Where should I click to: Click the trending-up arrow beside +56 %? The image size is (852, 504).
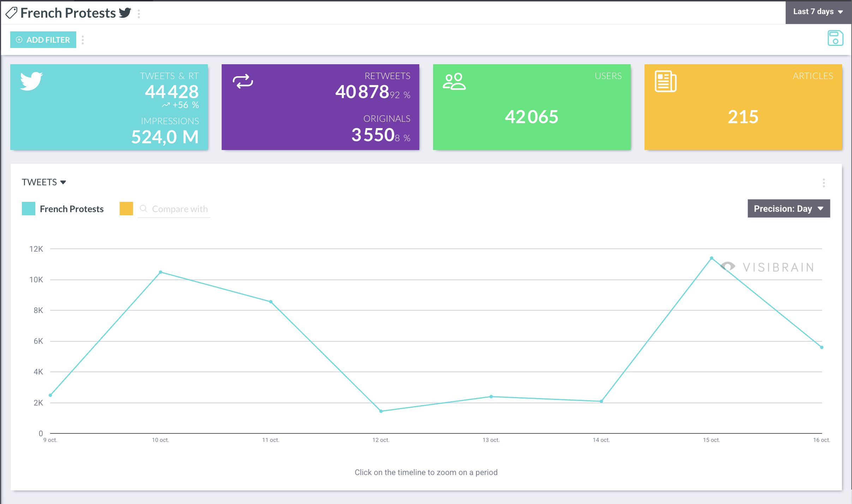coord(166,105)
